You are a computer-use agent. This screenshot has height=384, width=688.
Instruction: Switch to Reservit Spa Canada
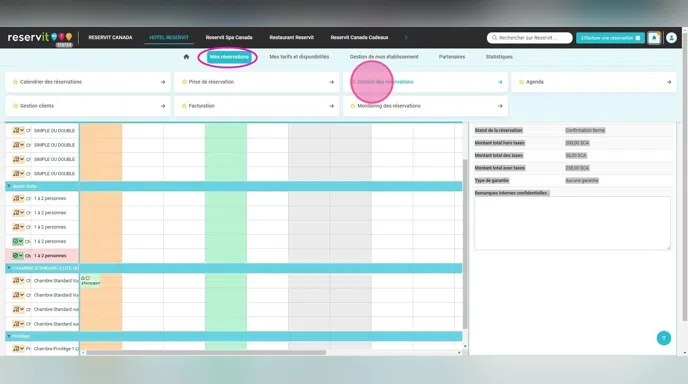click(x=229, y=38)
